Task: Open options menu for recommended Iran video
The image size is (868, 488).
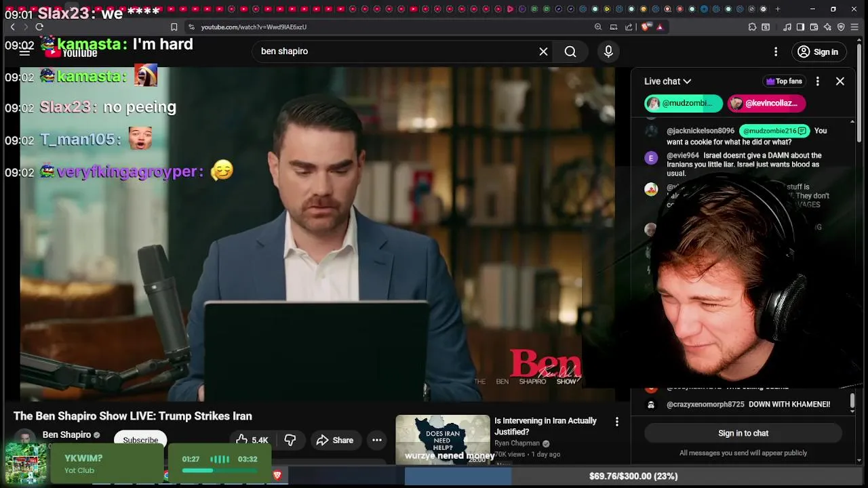Action: tap(616, 422)
